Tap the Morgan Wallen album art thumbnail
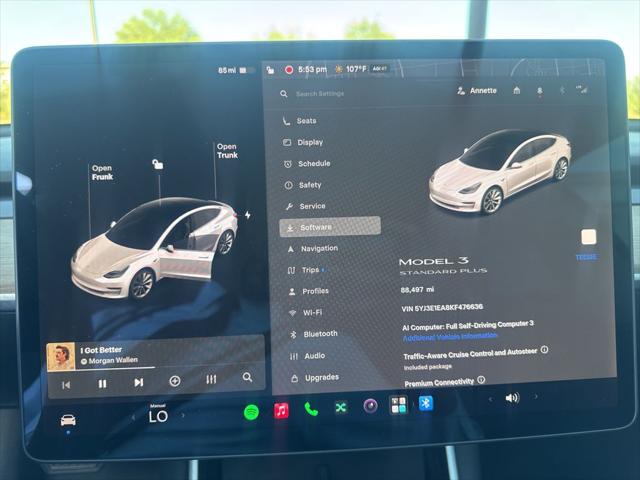This screenshot has height=480, width=640. (61, 357)
